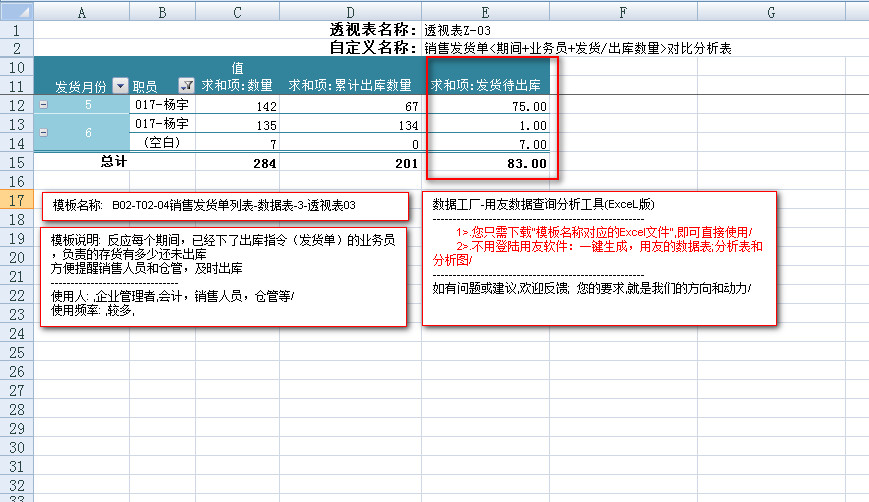
Task: Open the 发货月份 filter dropdown
Action: pos(121,87)
